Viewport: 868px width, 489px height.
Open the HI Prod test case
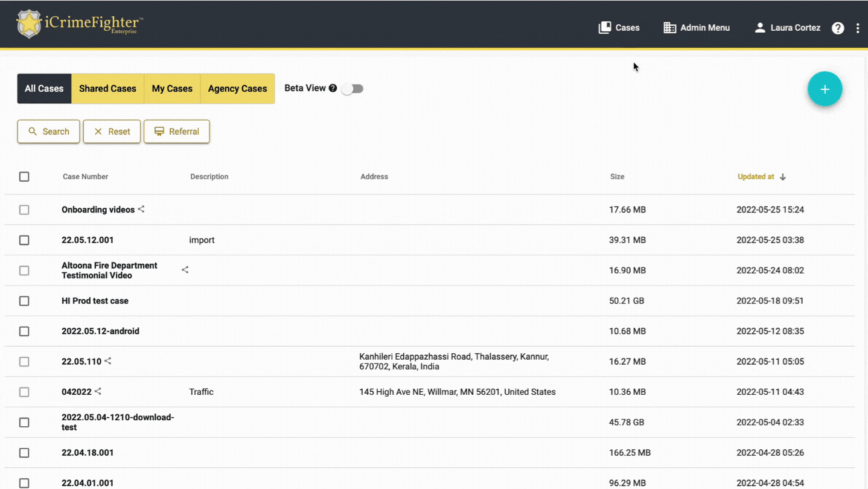point(95,301)
